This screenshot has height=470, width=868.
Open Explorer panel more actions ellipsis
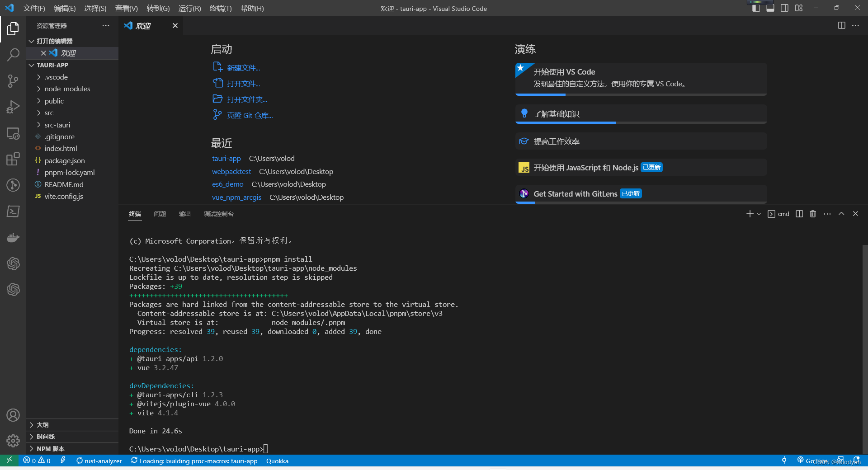point(106,26)
